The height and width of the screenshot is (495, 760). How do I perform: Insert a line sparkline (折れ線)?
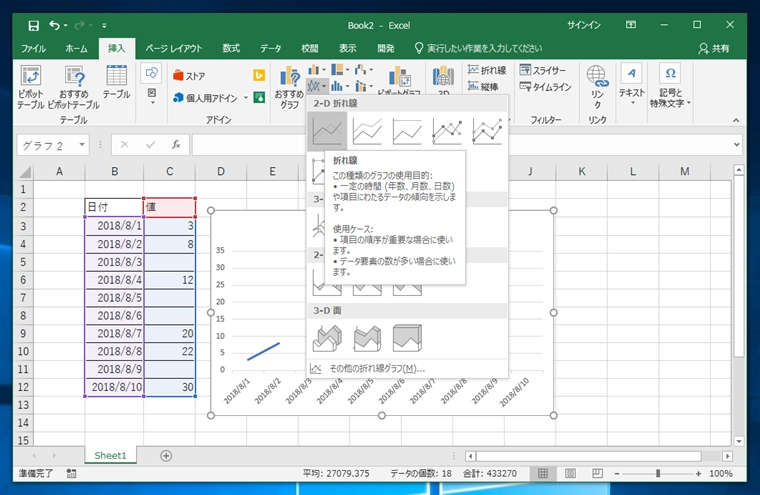(487, 70)
